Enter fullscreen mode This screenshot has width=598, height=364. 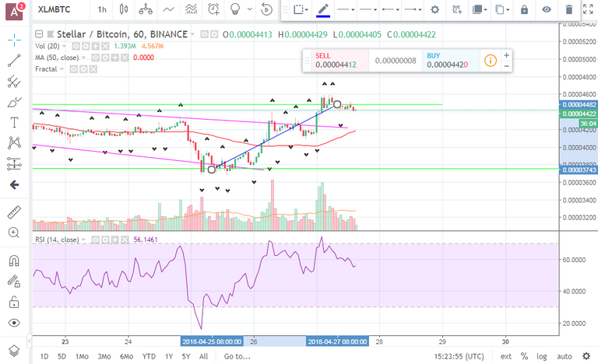pos(588,9)
